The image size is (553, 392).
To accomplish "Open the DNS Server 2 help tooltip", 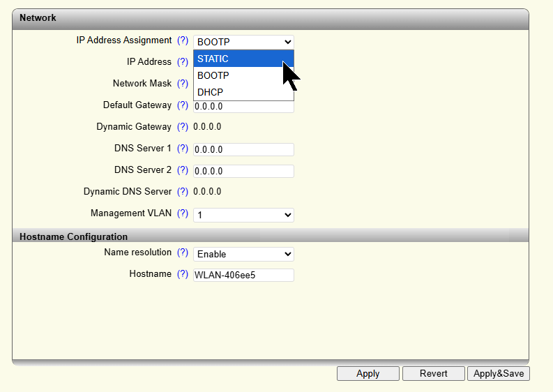I will click(183, 170).
